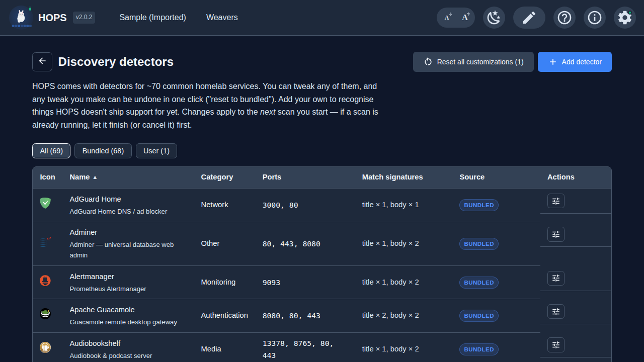Viewport: 644px width, 362px height.
Task: Click the HOPS rabbit logo
Action: pos(21,18)
